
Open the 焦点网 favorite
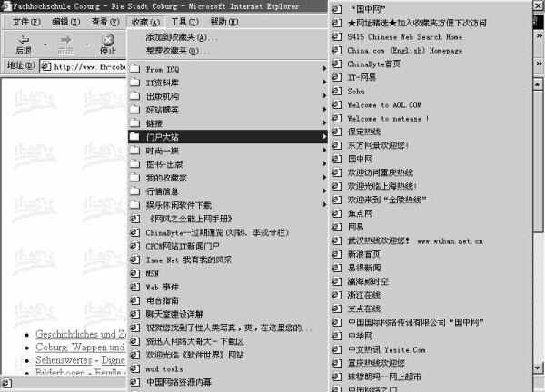point(431,213)
